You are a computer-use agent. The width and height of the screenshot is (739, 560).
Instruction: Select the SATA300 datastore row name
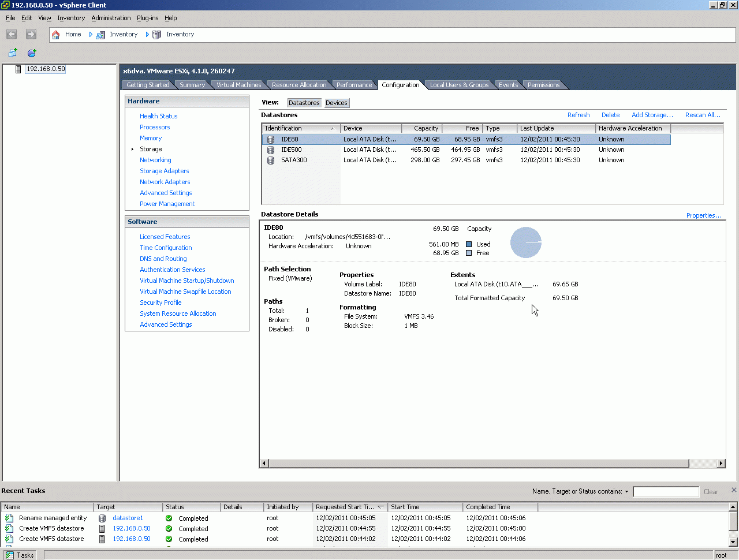pos(294,160)
